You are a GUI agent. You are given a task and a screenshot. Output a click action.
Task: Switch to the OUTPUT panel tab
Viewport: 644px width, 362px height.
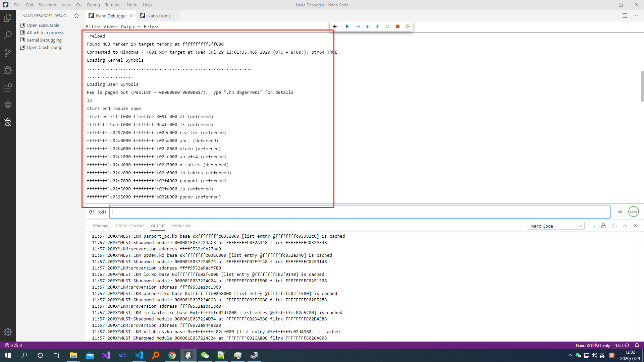(158, 226)
